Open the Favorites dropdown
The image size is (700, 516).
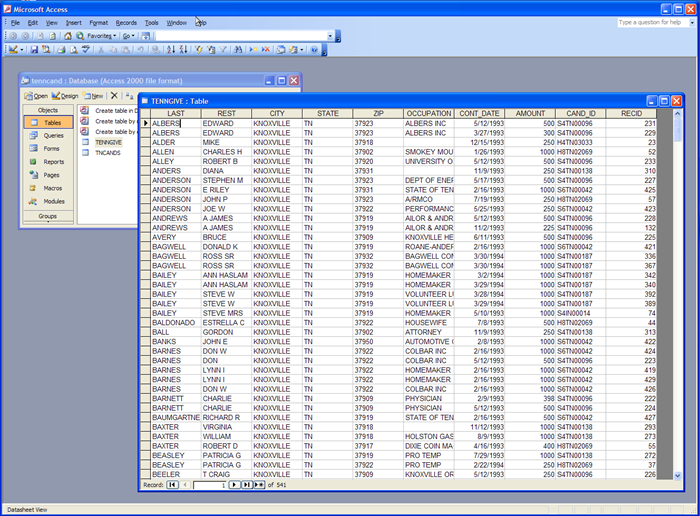click(101, 36)
